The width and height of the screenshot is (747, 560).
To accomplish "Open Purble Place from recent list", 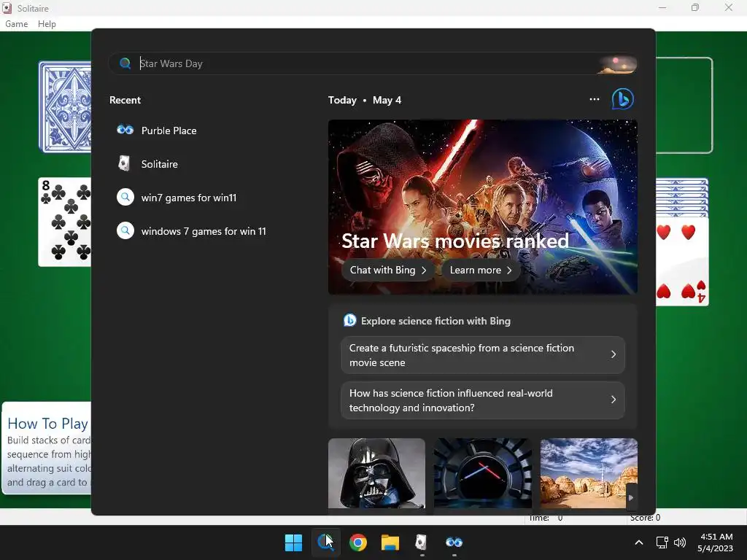I will click(157, 131).
